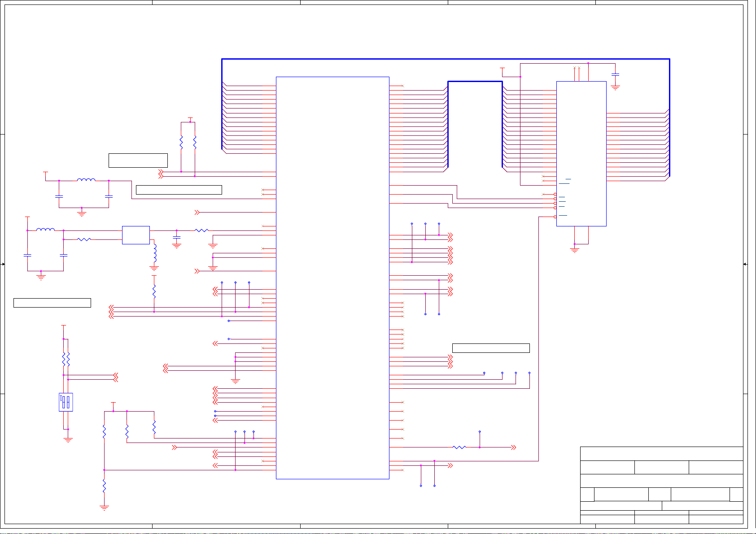Select the large central IC symbol body
This screenshot has width=756, height=534.
[x=332, y=278]
